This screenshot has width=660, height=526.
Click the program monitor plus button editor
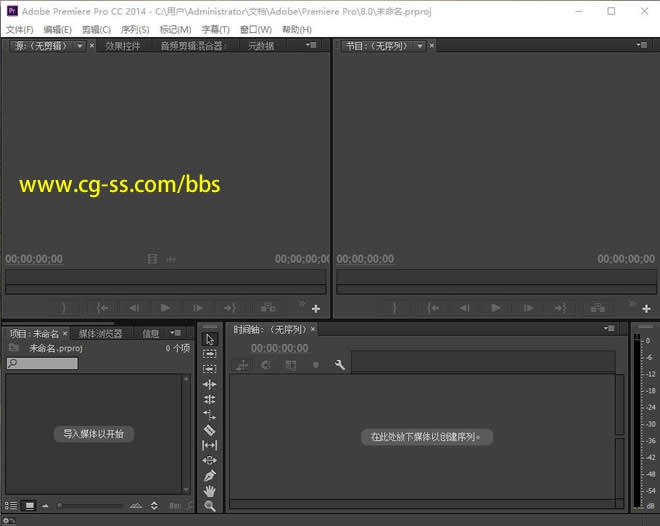pos(645,309)
